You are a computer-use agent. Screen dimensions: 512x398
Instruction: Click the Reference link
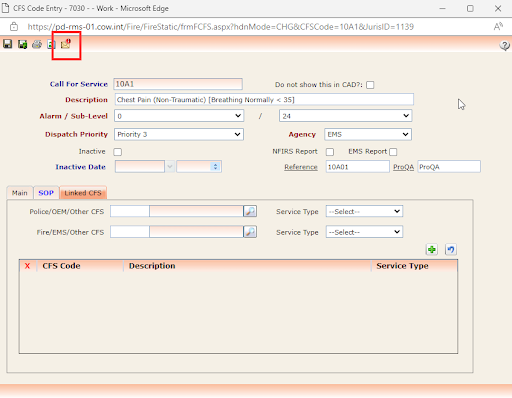coord(301,167)
